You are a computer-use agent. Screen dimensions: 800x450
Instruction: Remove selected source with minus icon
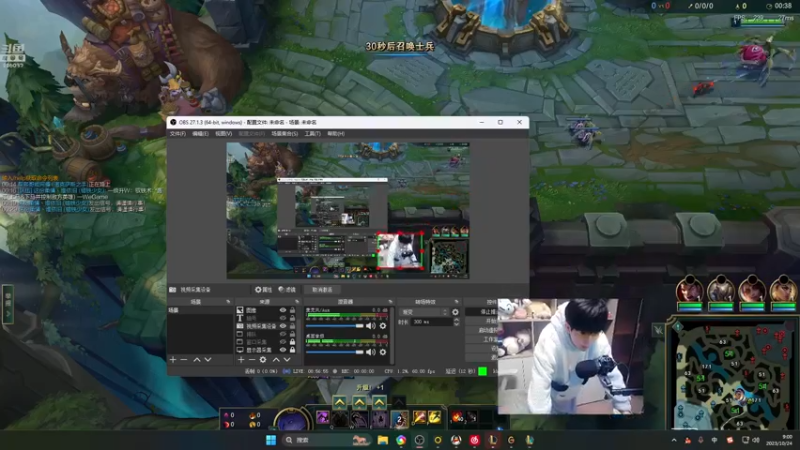pyautogui.click(x=252, y=360)
